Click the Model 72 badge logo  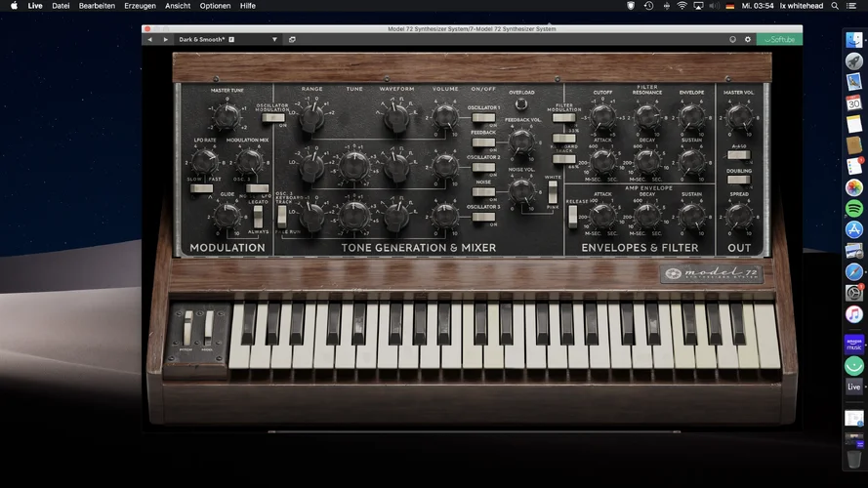click(712, 273)
